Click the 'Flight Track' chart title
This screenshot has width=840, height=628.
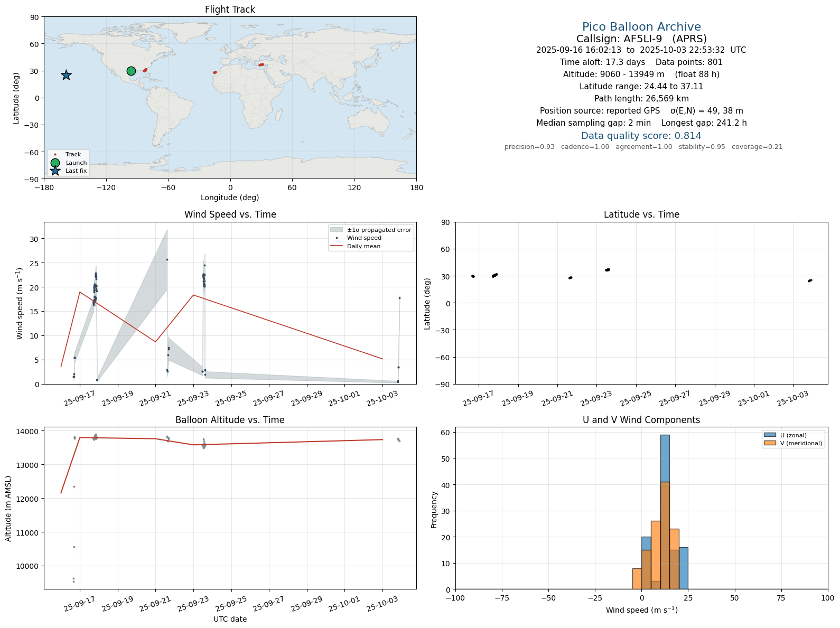pos(230,10)
